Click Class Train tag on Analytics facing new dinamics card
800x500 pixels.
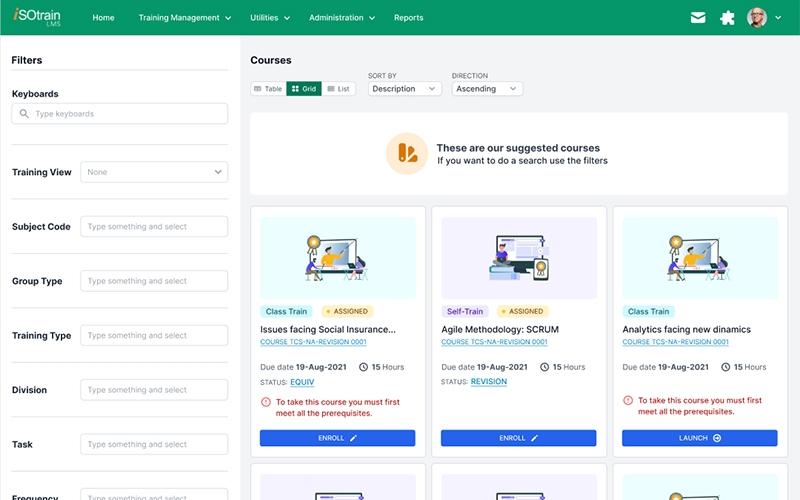click(648, 311)
